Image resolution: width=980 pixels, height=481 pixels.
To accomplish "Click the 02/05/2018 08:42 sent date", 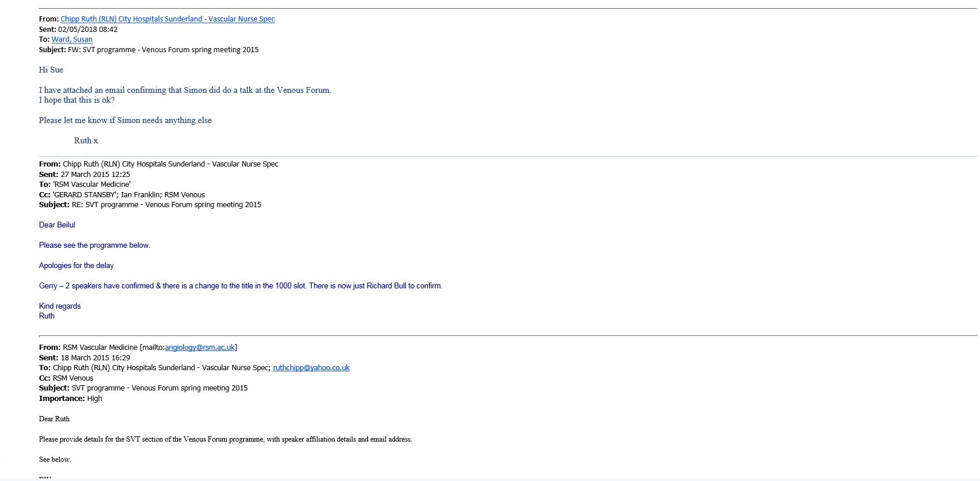I will point(88,30).
